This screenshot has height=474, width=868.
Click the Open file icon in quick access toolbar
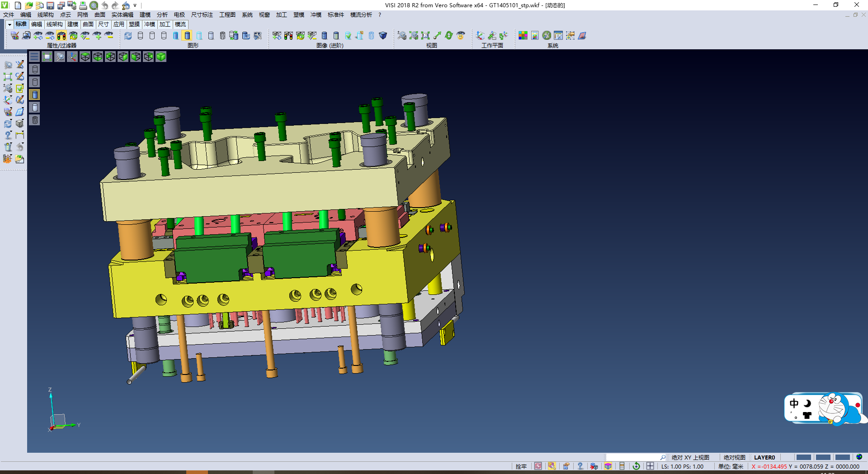click(28, 5)
